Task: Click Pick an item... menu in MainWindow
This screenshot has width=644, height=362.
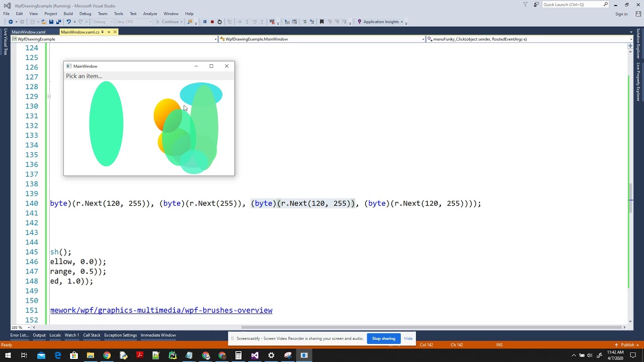Action: [x=84, y=76]
